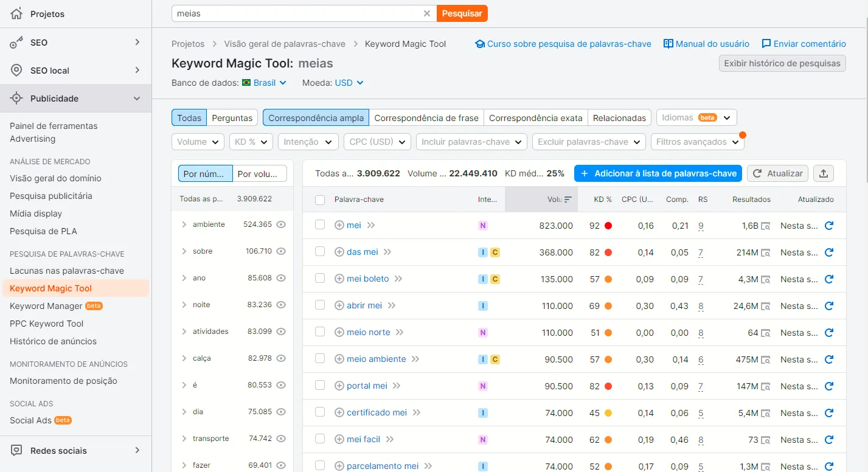
Task: Sort by the Volume column sort icon
Action: [x=568, y=200]
